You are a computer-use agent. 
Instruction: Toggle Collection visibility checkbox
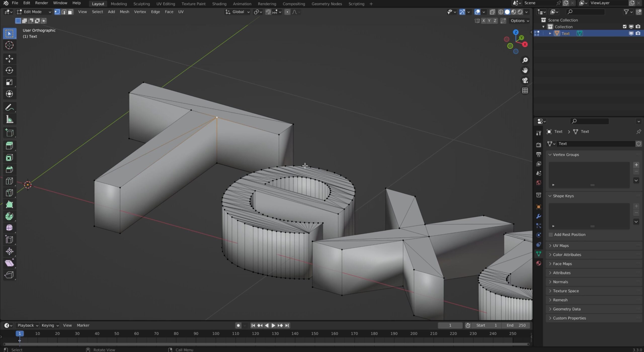coord(625,26)
